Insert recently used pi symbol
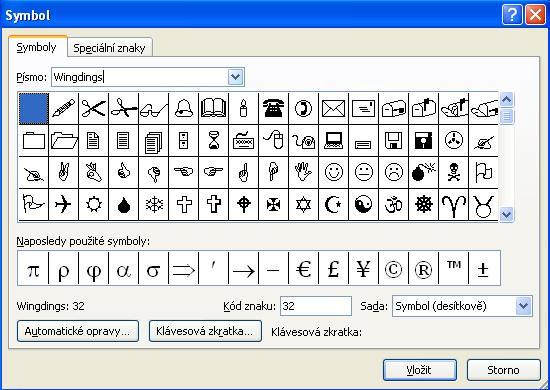 coord(33,268)
